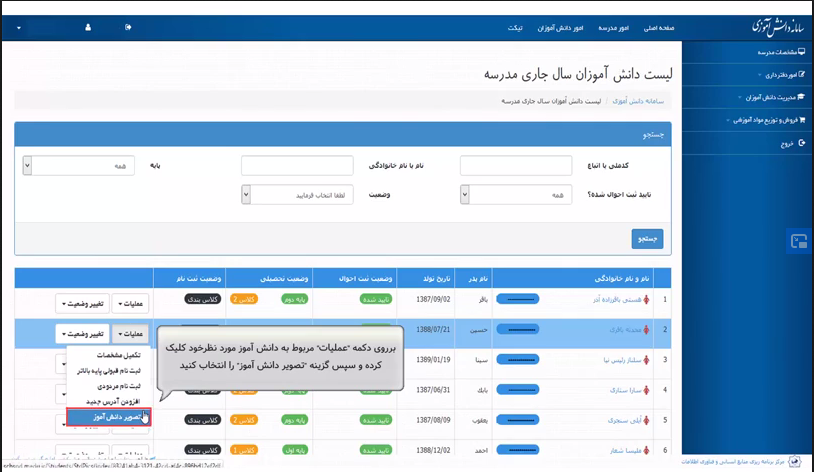This screenshot has width=814, height=472.
Task: Open student link محدثه باقری
Action: tap(626, 330)
